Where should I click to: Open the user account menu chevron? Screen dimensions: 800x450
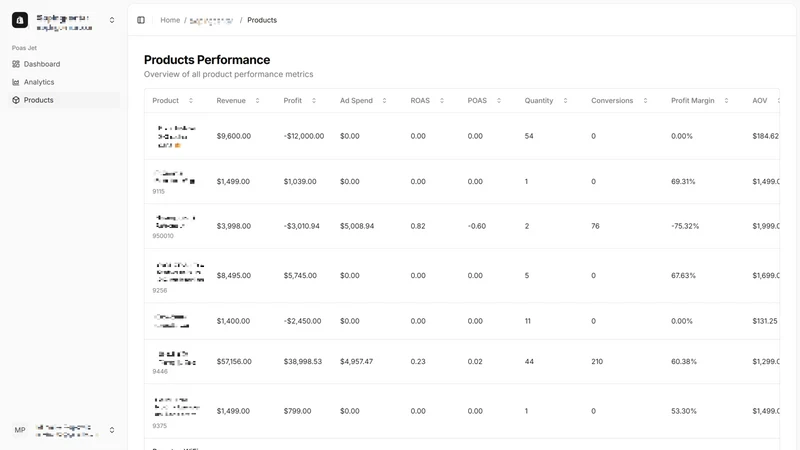tap(112, 430)
